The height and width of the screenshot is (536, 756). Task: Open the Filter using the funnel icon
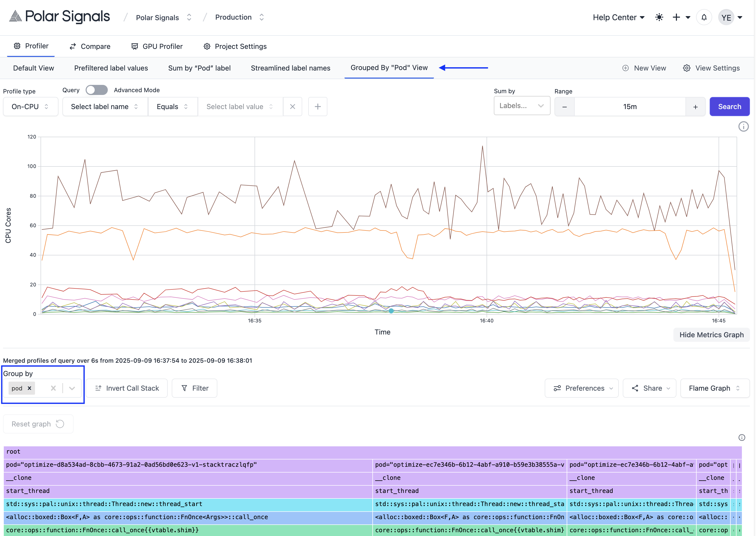185,388
